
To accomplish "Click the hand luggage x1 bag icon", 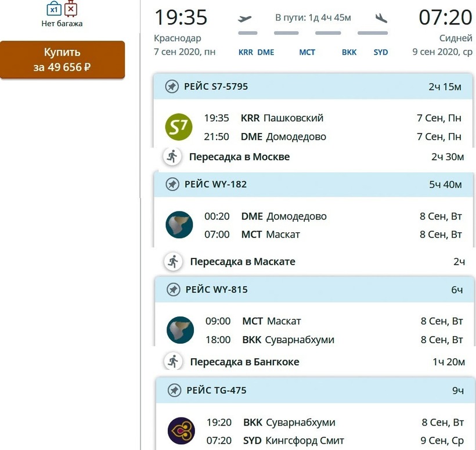I will click(x=54, y=9).
